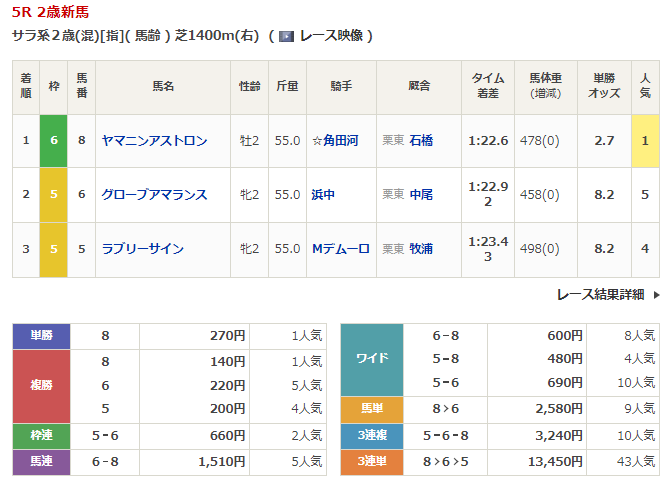
Task: Click trainer 中尾's name
Action: [x=422, y=195]
